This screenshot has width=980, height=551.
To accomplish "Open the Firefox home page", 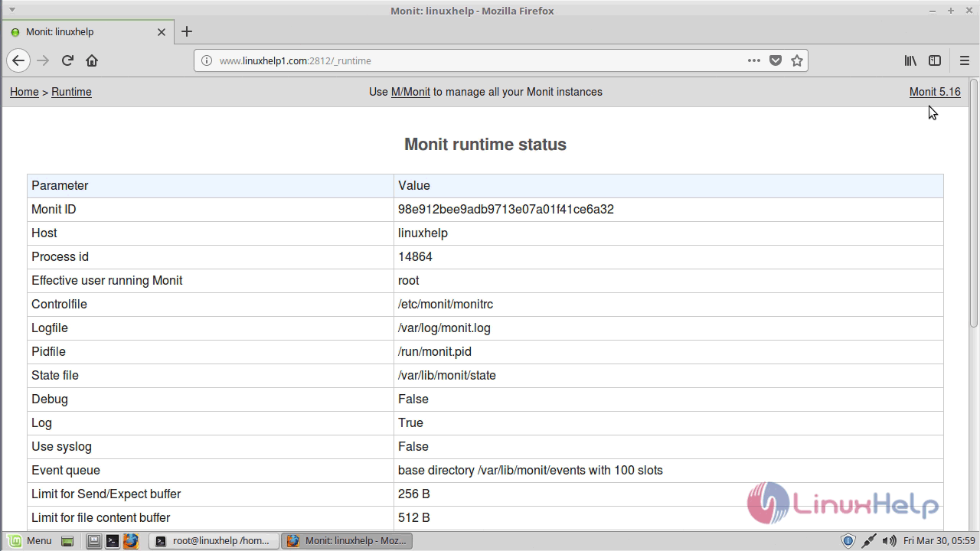I will tap(92, 60).
